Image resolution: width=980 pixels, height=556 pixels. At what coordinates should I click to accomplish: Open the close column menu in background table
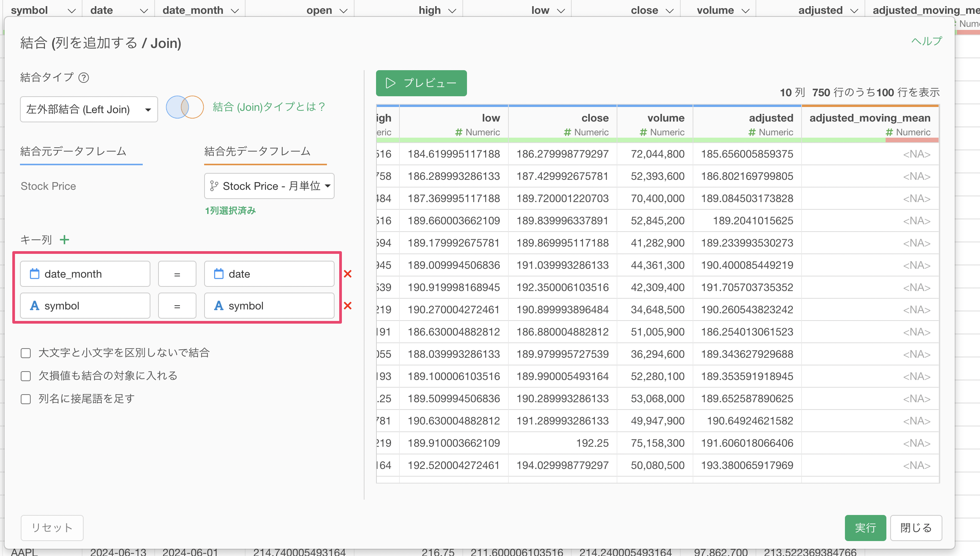tap(670, 11)
